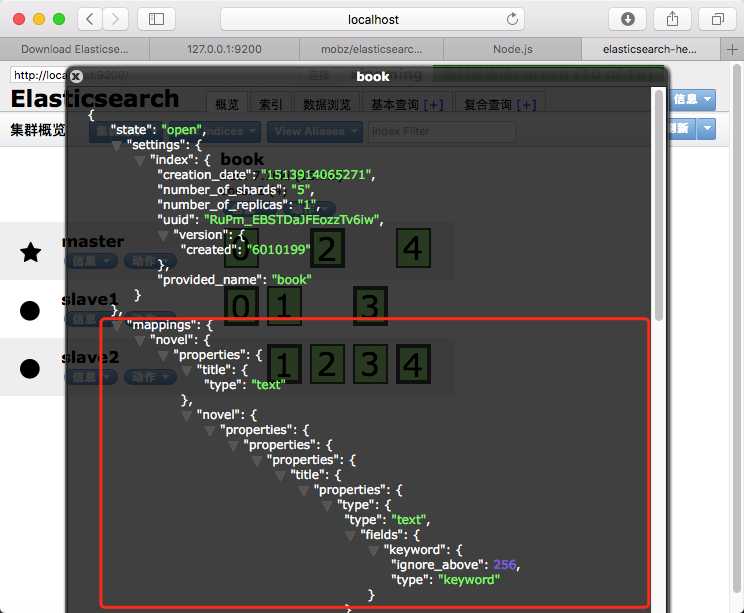Switch to Download Elasticsearch tab

coord(74,49)
